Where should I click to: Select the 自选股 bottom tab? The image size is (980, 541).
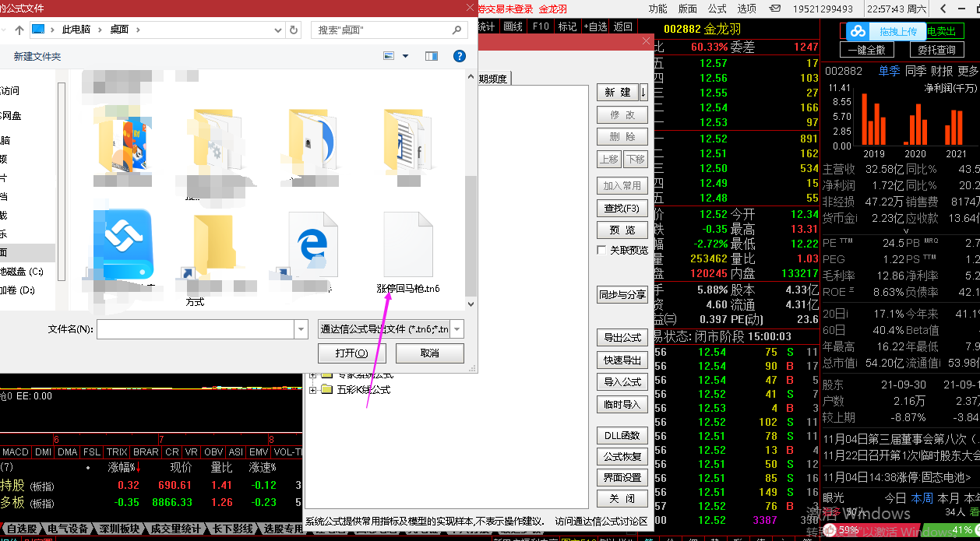(x=21, y=529)
